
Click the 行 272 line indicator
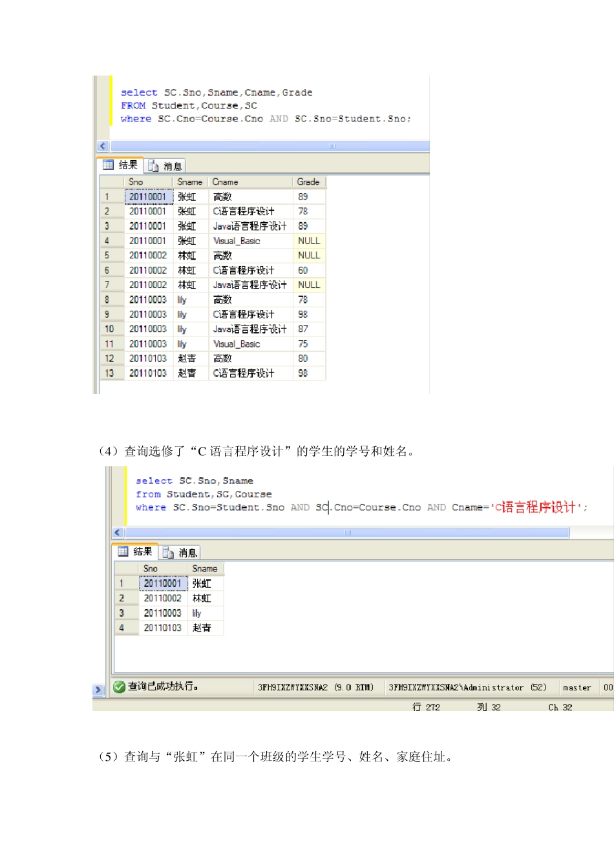coord(427,707)
